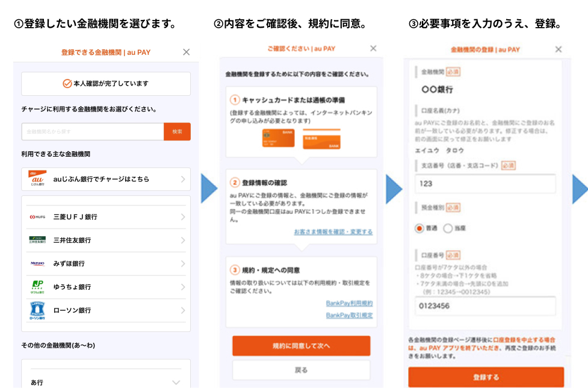
Task: Click the 支店番号 field containing 123
Action: 485,184
